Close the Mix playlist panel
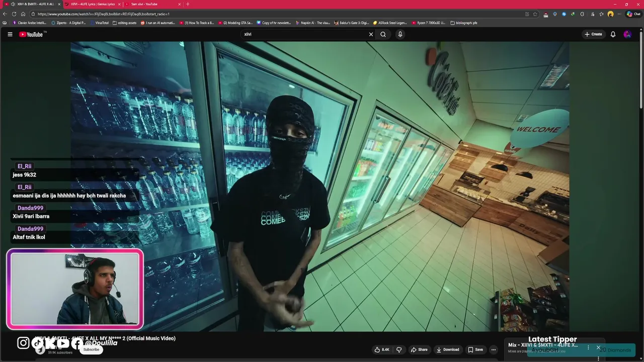The height and width of the screenshot is (362, 644). (x=598, y=347)
